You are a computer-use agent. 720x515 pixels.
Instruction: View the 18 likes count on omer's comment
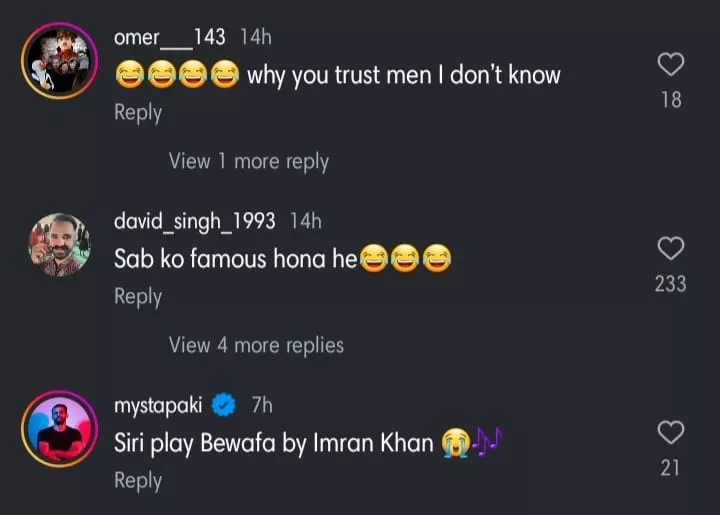671,100
